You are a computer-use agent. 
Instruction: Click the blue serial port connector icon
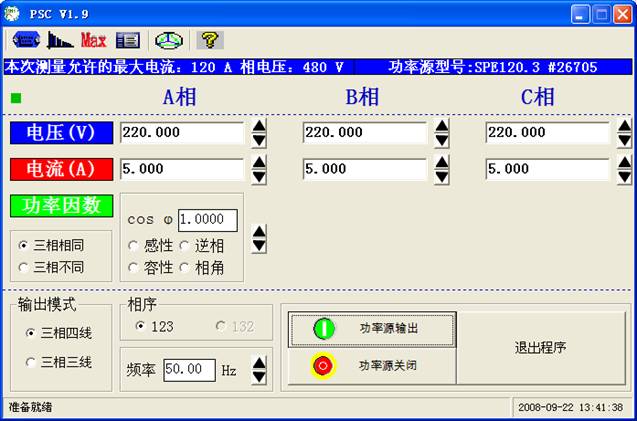pyautogui.click(x=24, y=40)
